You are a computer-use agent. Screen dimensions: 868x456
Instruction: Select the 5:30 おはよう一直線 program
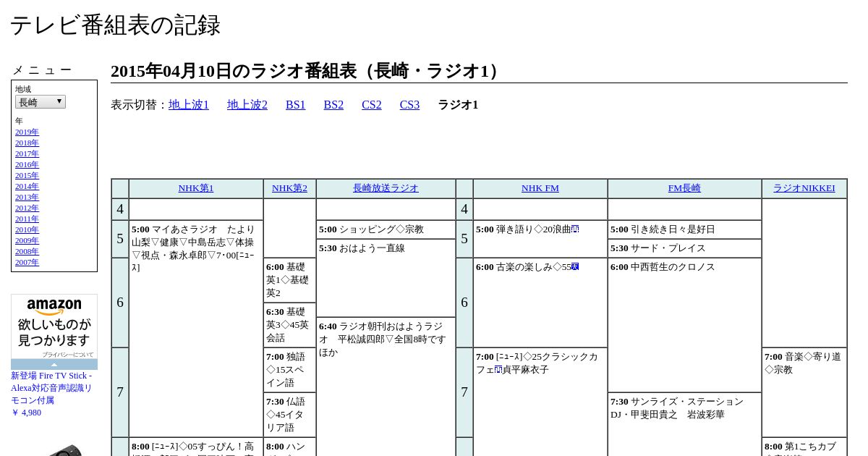click(x=386, y=278)
